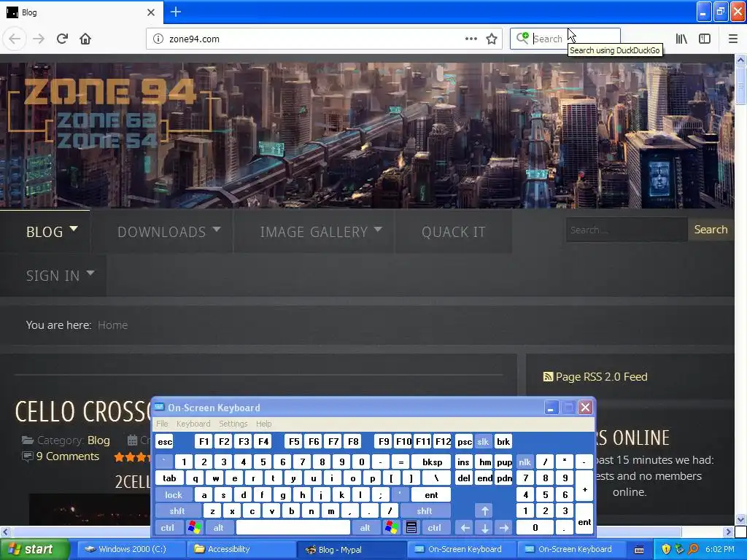Follow the Home breadcrumb link

pyautogui.click(x=113, y=324)
